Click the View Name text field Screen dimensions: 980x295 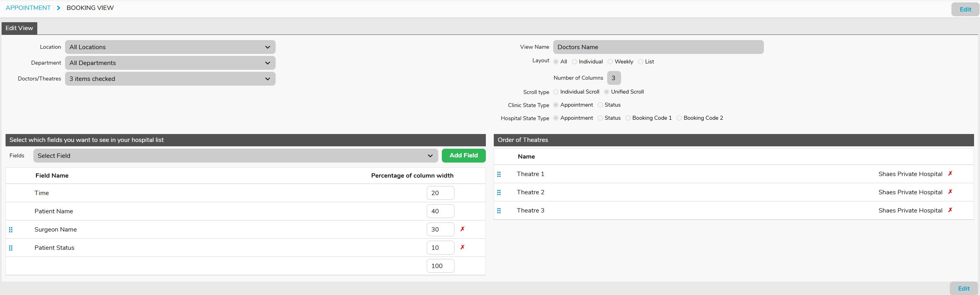coord(658,47)
